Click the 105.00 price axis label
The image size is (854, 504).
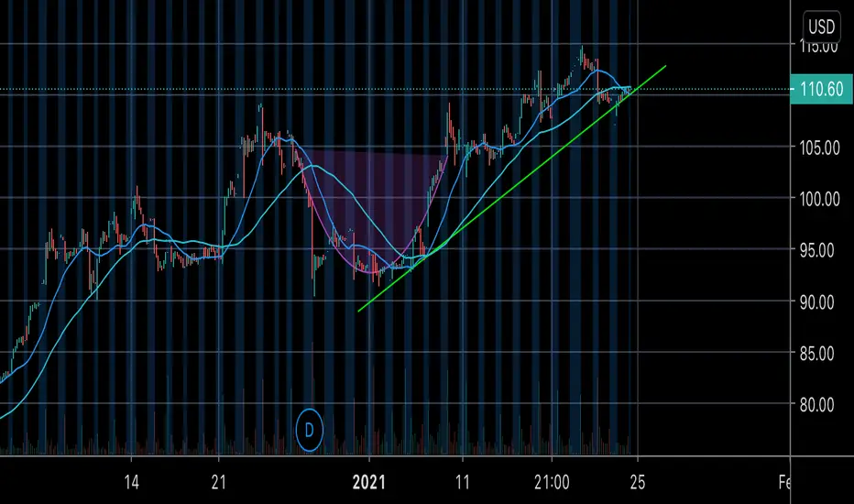pyautogui.click(x=819, y=148)
